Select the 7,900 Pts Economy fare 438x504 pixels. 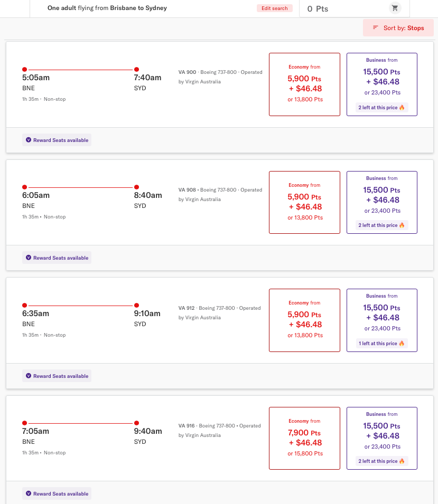click(304, 438)
